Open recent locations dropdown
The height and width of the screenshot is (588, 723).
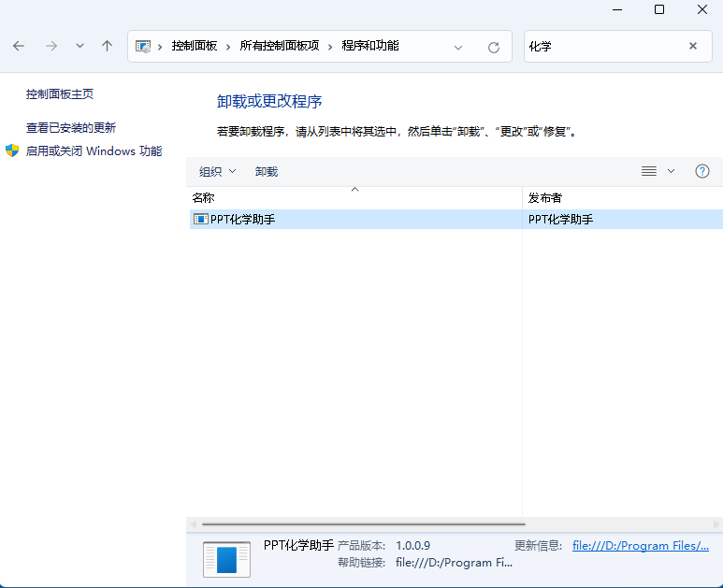80,46
